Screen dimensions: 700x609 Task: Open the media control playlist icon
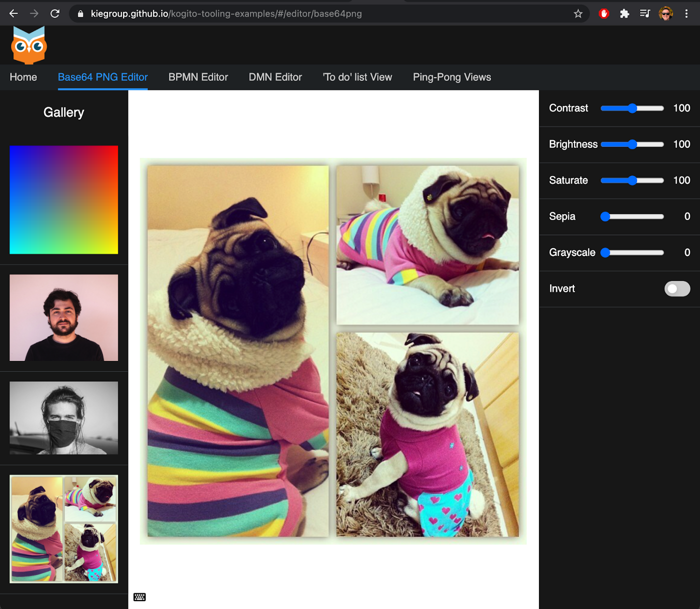[644, 13]
